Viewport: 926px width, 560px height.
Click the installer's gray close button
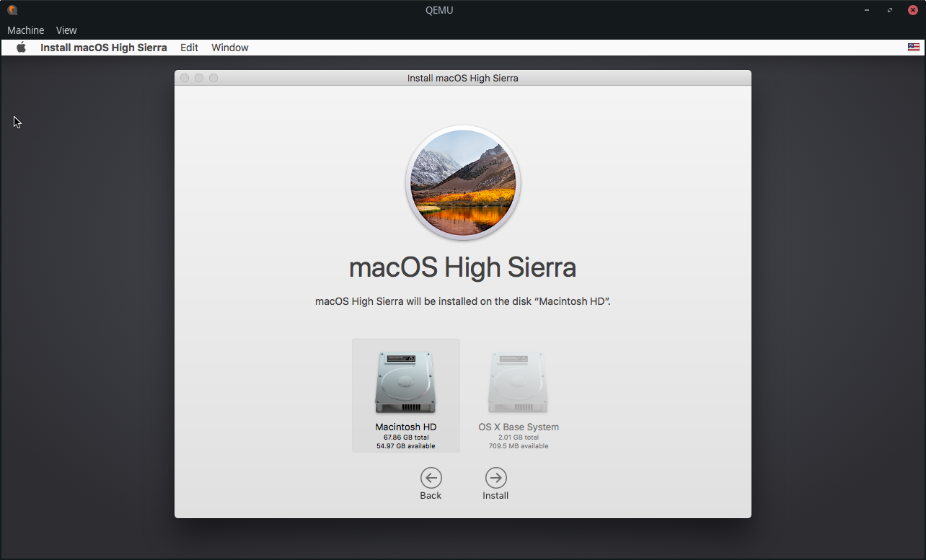(185, 78)
